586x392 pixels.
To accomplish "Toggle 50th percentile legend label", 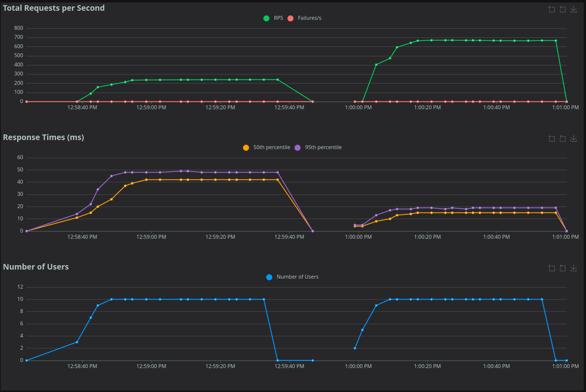I will click(271, 147).
